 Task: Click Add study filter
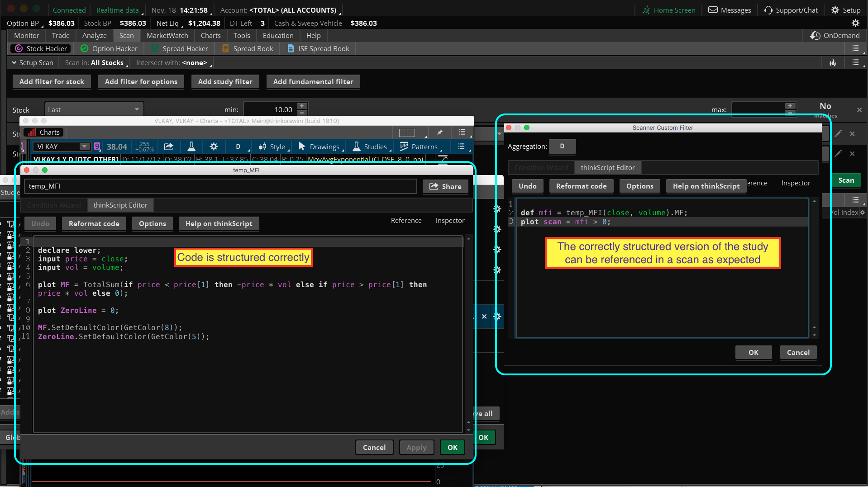click(225, 81)
